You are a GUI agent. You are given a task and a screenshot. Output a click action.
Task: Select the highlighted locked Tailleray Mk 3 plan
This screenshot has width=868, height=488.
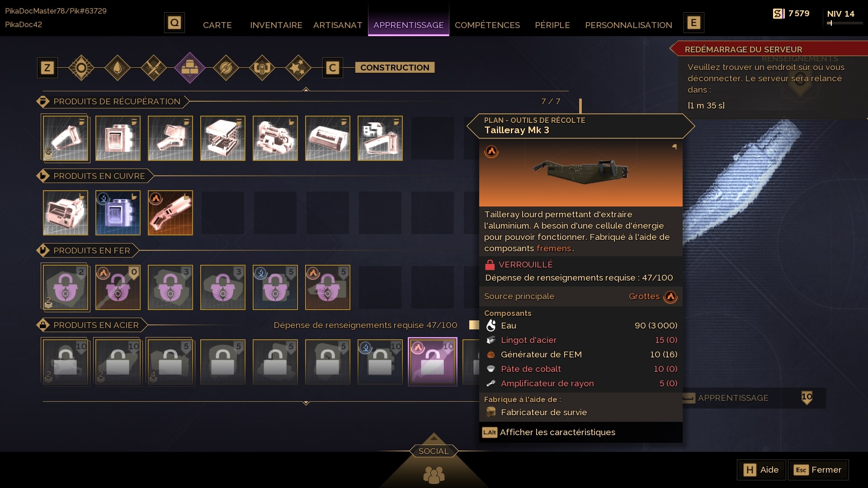[433, 362]
